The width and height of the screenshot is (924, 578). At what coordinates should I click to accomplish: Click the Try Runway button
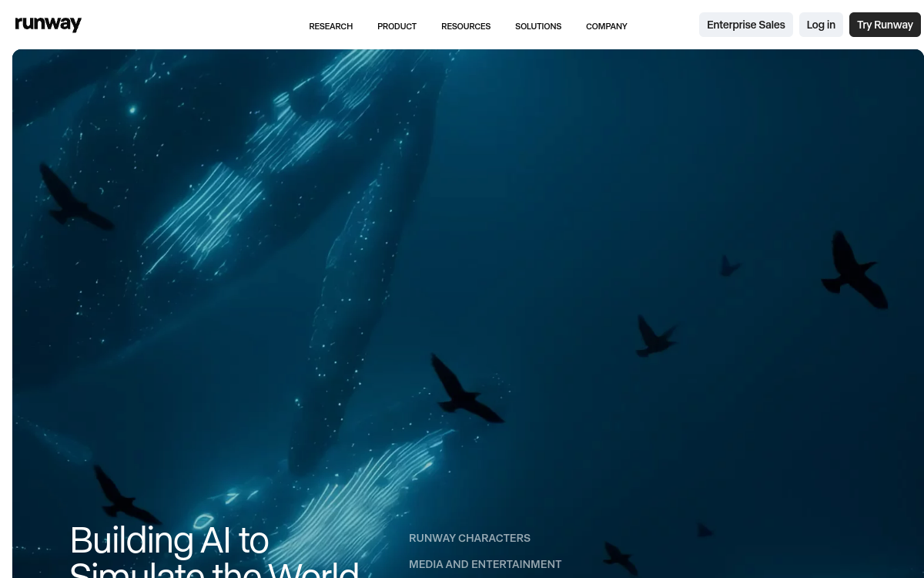point(885,25)
